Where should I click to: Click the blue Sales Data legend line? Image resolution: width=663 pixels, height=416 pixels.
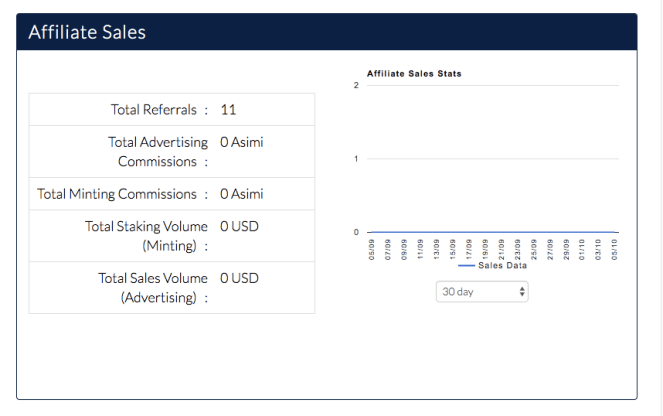click(466, 266)
